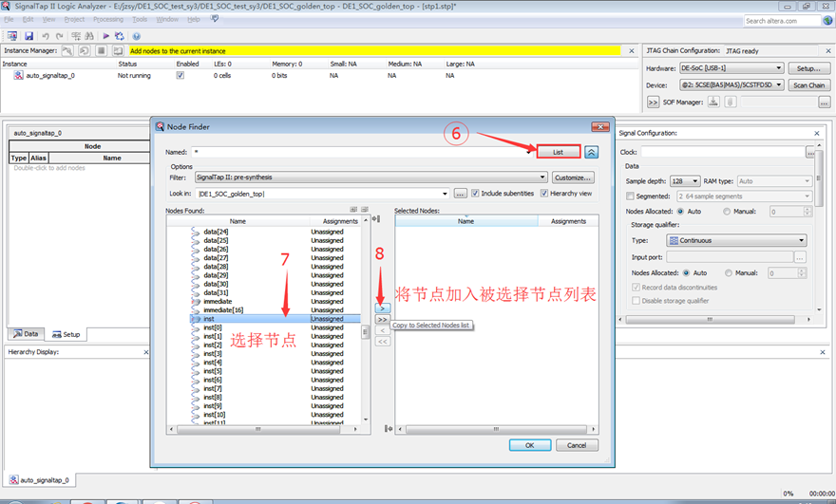Screen dimensions: 836x504
Task: Toggle the Enabled checkbox for auto_signaltap_0
Action: 180,75
